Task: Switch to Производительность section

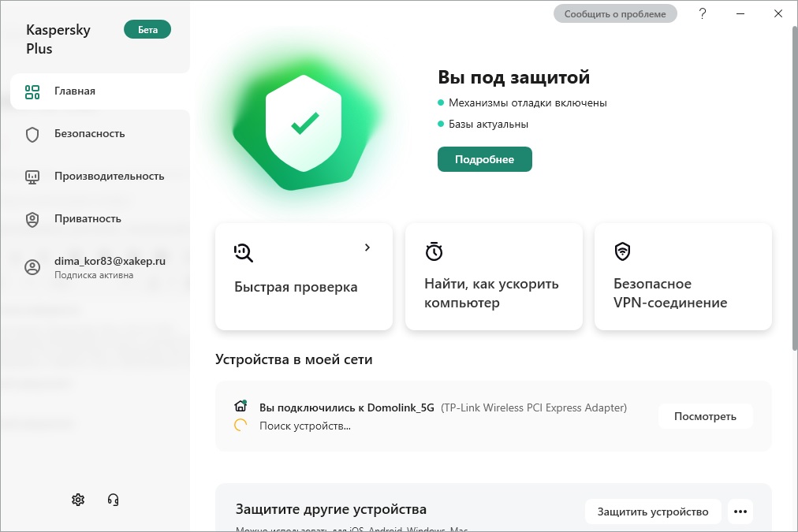Action: tap(99, 177)
